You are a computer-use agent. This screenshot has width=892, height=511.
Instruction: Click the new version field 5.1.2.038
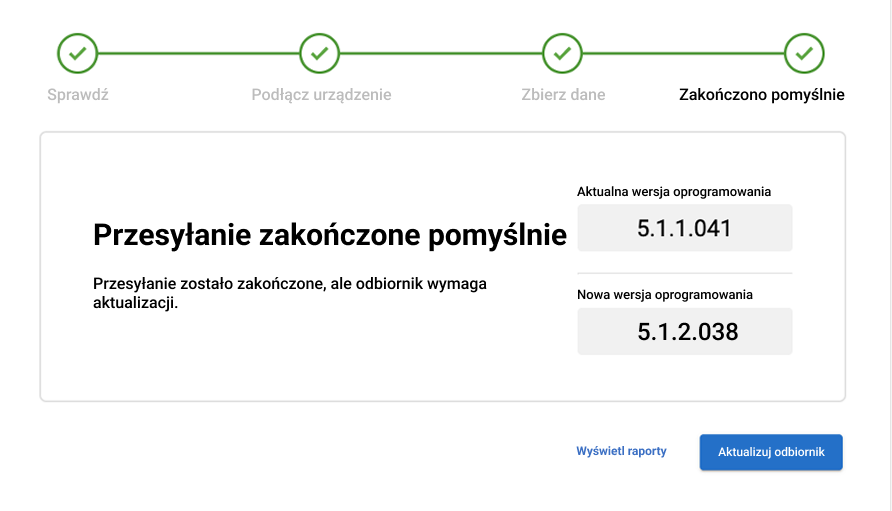coord(684,331)
